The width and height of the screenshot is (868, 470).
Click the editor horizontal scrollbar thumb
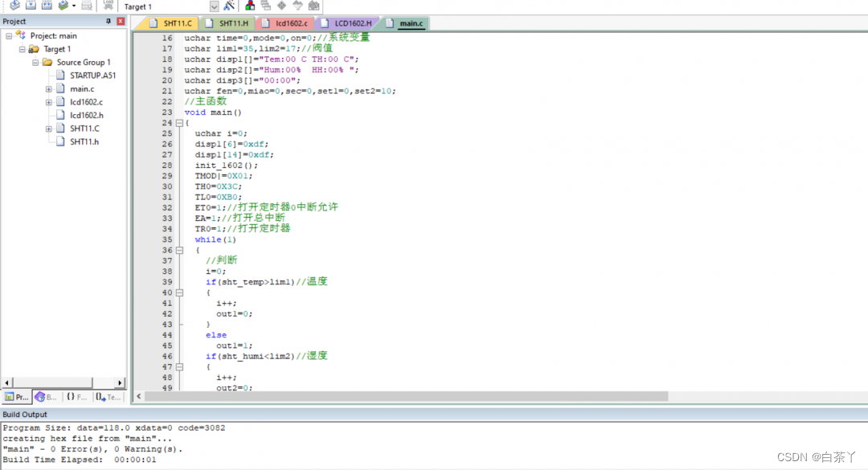(x=407, y=396)
